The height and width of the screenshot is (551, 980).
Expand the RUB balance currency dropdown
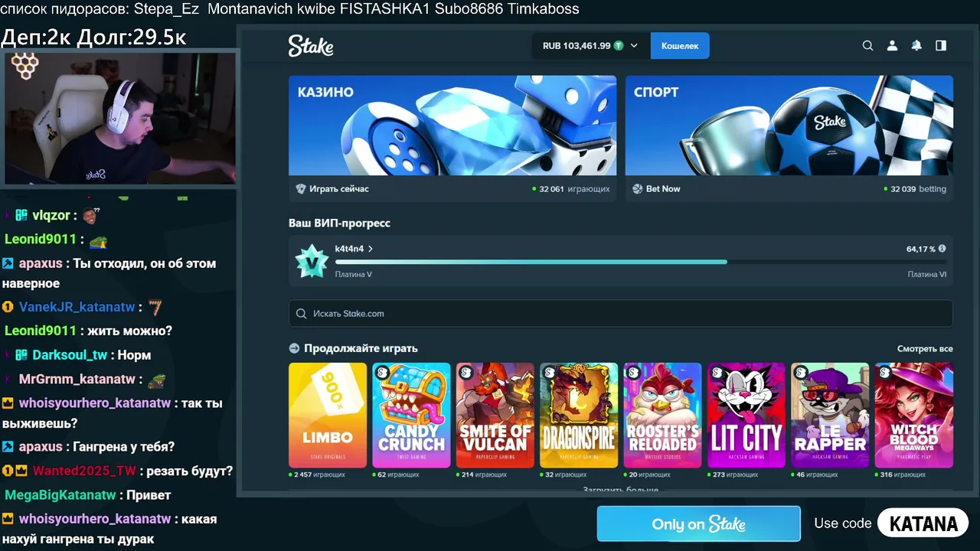tap(634, 46)
